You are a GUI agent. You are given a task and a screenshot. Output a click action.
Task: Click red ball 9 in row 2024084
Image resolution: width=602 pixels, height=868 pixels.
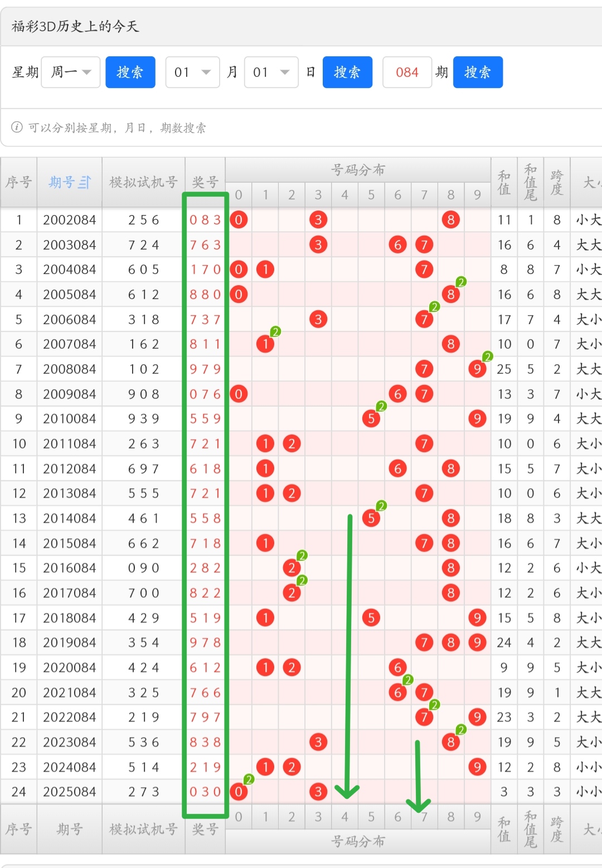[477, 767]
